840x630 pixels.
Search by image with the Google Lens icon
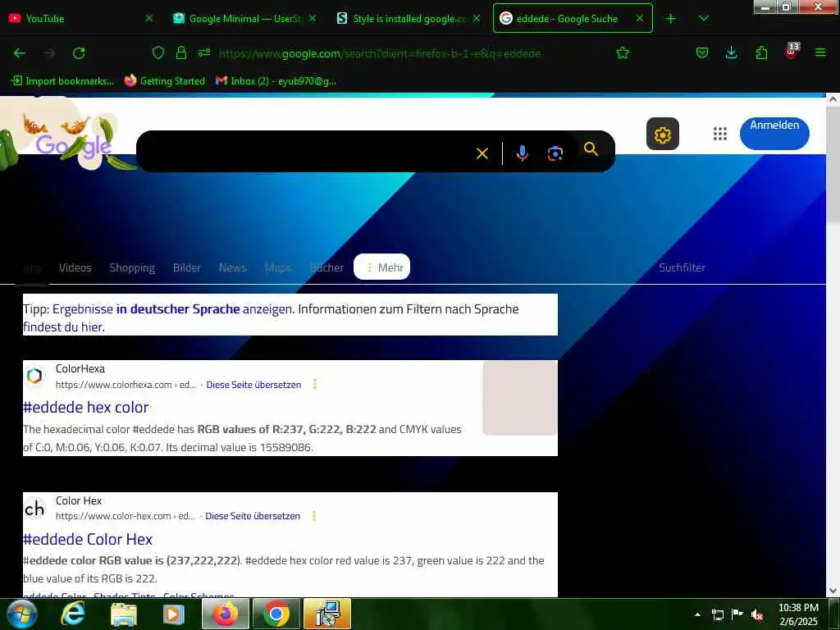555,153
